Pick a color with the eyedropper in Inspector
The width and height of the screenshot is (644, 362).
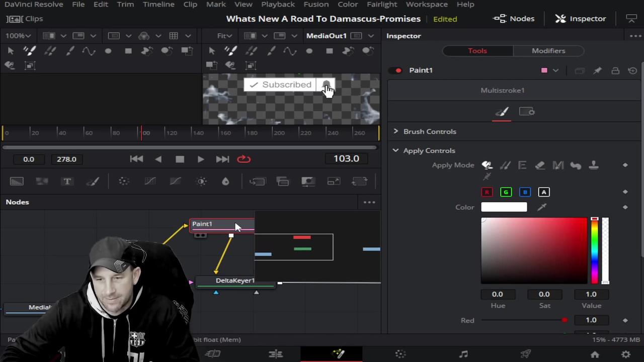pos(542,207)
